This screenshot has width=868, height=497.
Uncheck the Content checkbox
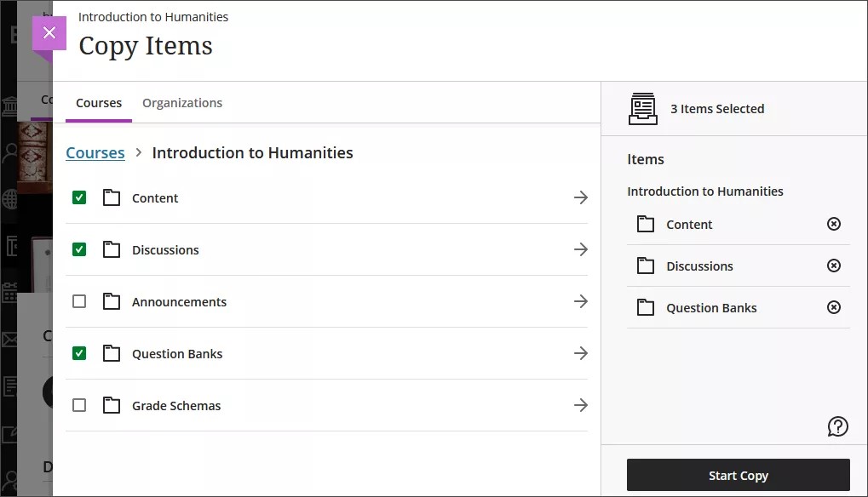point(79,197)
